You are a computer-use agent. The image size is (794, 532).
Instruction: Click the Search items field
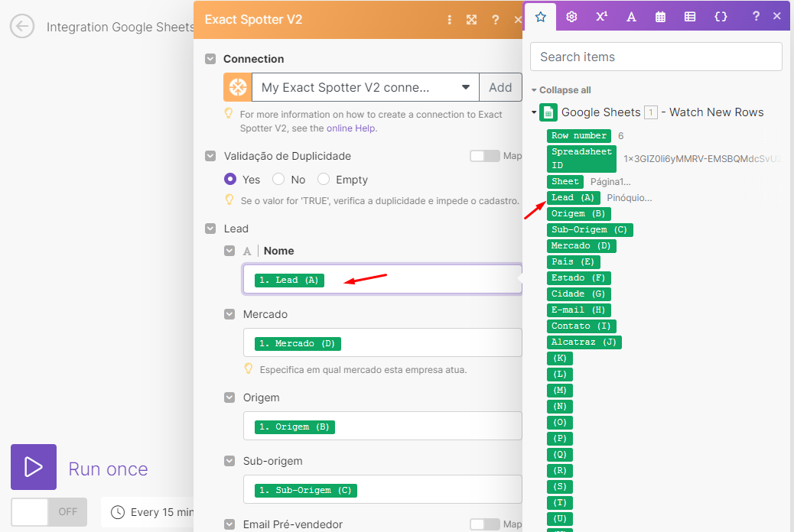(656, 57)
